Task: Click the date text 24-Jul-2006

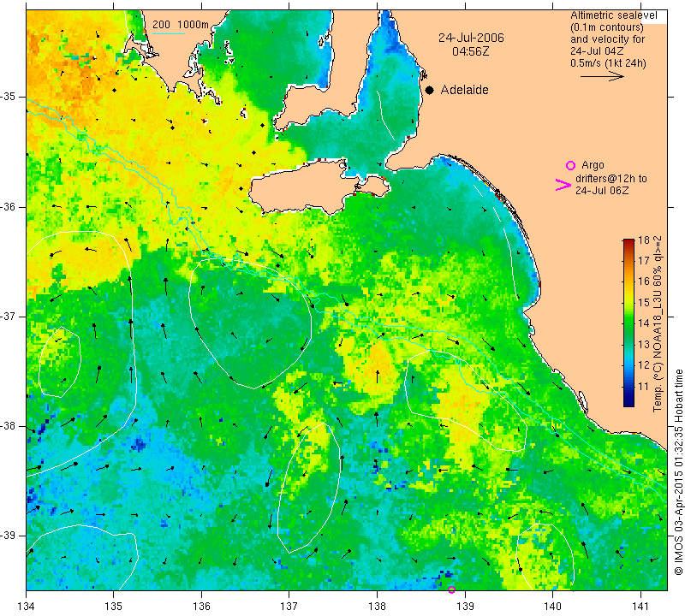Action: [471, 38]
